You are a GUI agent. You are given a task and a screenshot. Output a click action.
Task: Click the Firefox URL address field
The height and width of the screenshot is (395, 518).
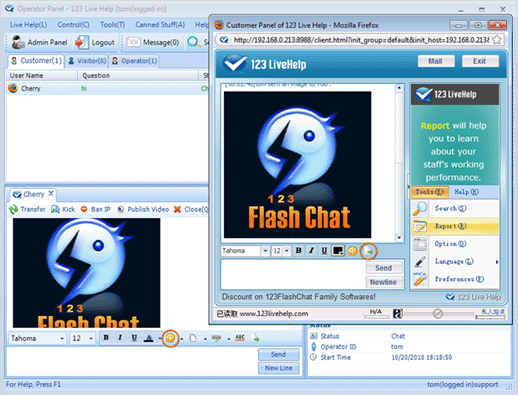point(361,40)
